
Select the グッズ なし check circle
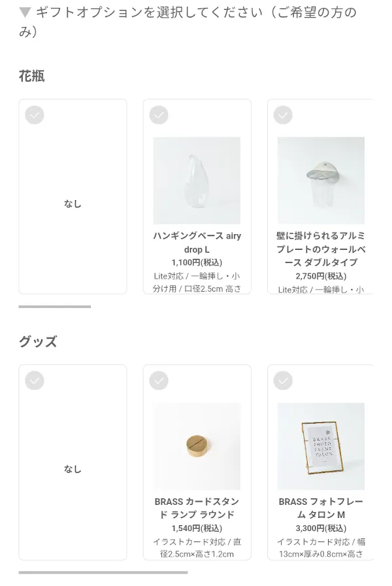click(x=35, y=381)
